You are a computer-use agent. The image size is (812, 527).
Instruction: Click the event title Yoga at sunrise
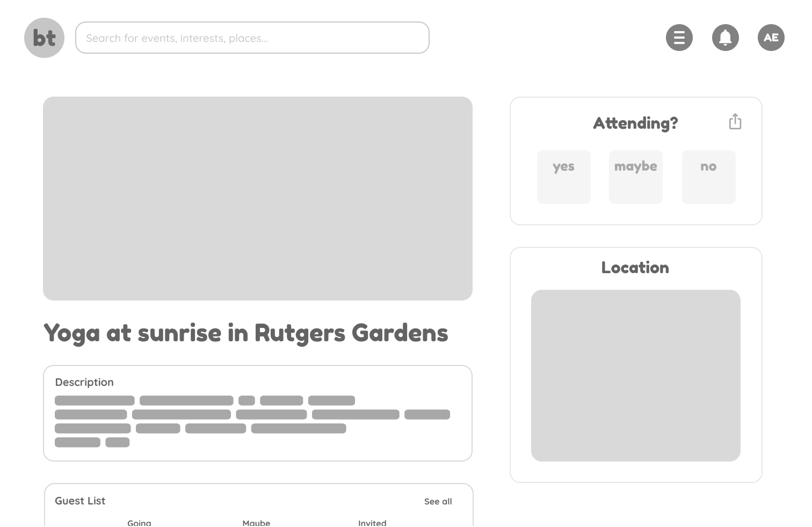pyautogui.click(x=245, y=333)
